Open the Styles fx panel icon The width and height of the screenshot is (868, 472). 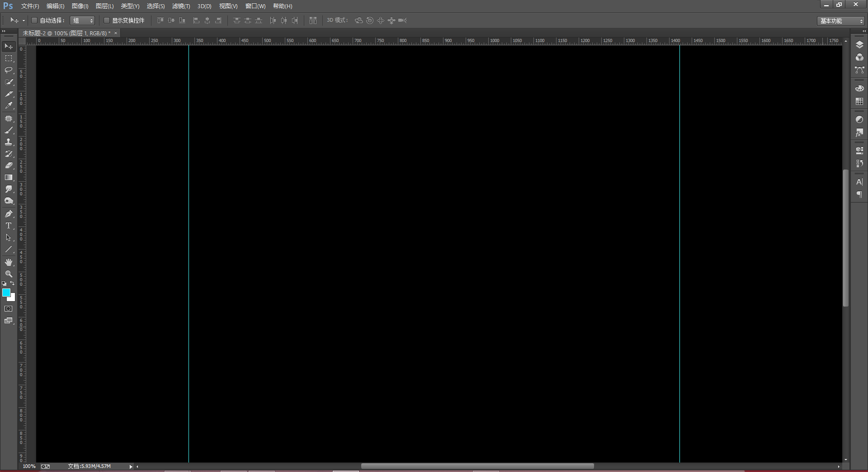[x=859, y=132]
